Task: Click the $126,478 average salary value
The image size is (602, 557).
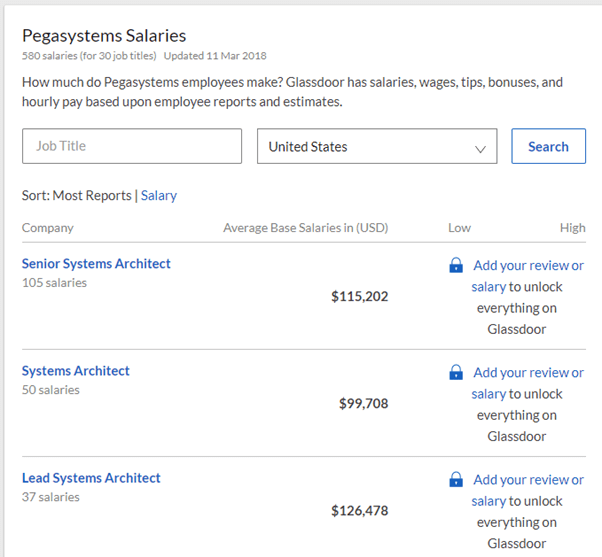Action: 360,511
